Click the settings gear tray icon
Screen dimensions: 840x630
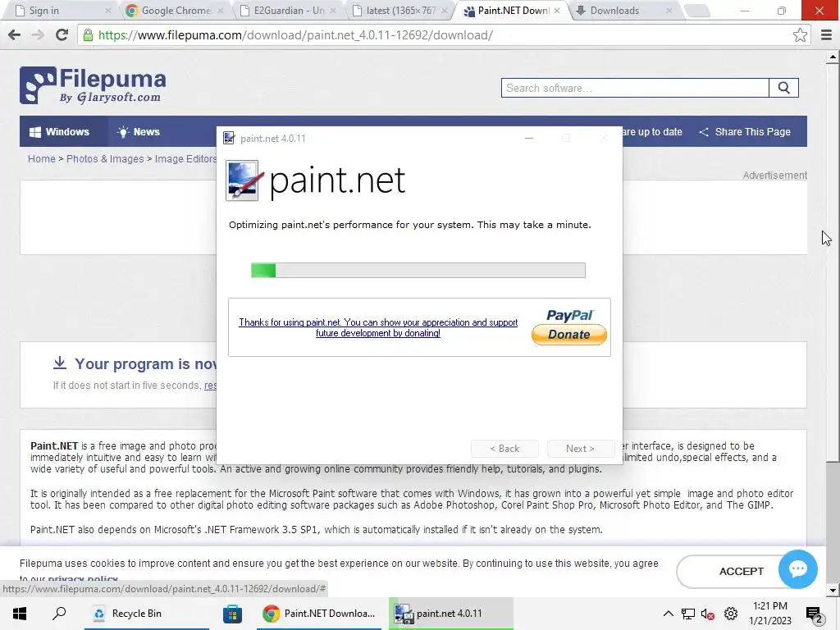[x=730, y=614]
